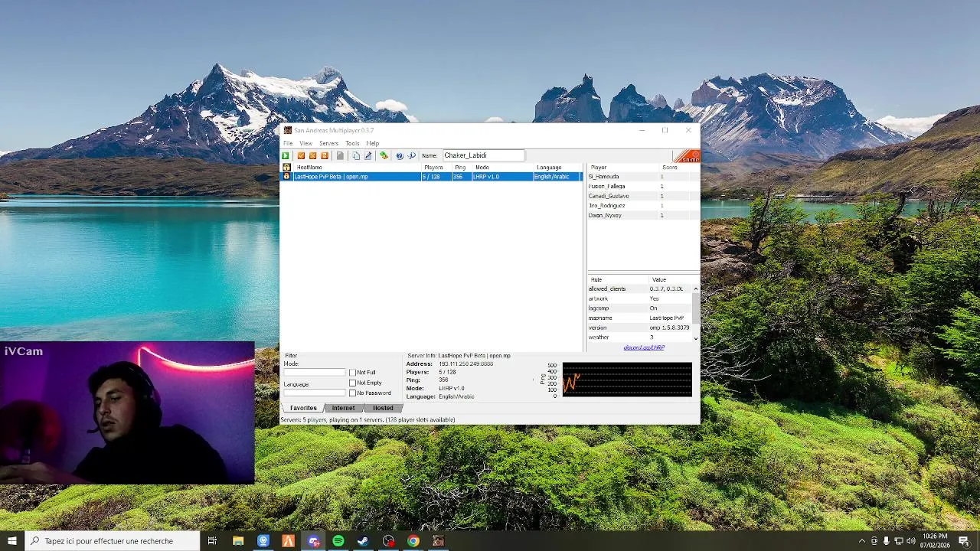Screen dimensions: 980x551
Task: Click the SA-MP logo at toolbar right
Action: 688,156
